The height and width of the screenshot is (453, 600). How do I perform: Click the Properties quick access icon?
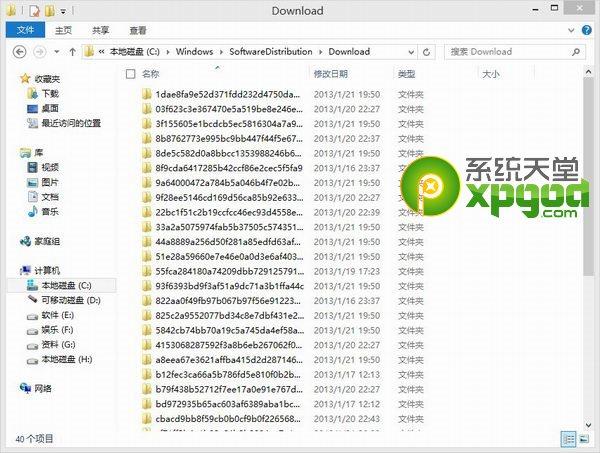34,11
